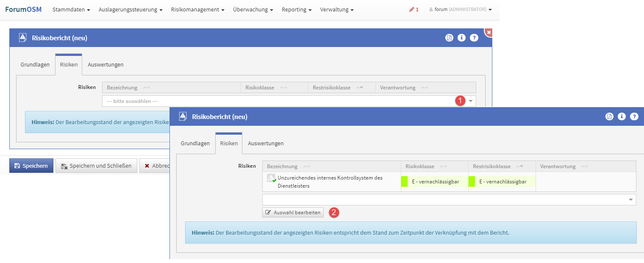Click green Risikoklasse swatch E - vernachlässigbar
The height and width of the screenshot is (263, 644).
click(404, 182)
